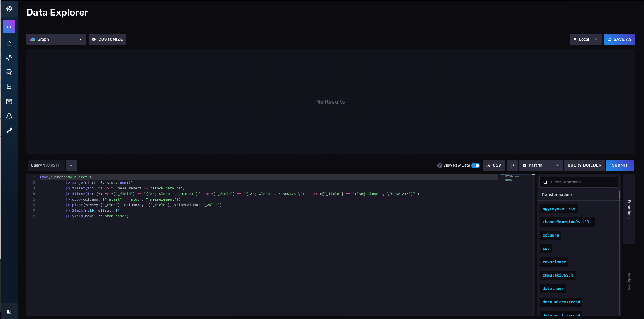Open the Local timezone dropdown
Screen dimensions: 644x319
[x=585, y=39]
